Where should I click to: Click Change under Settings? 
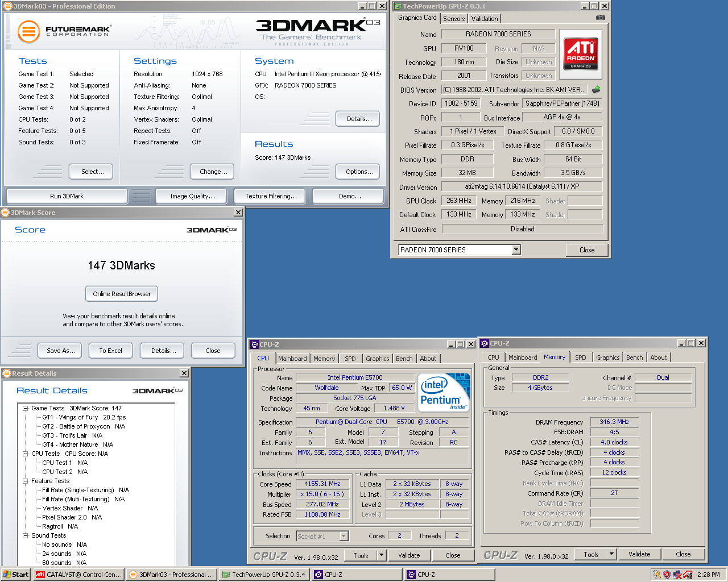213,172
